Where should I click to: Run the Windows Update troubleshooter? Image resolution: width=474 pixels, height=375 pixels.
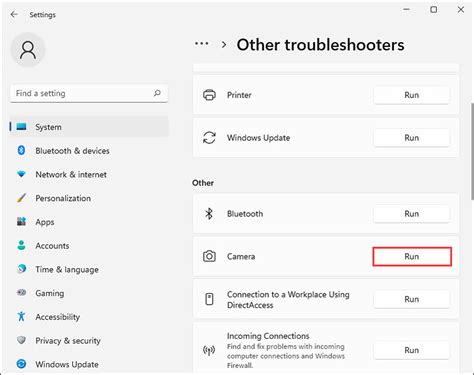[x=411, y=138]
